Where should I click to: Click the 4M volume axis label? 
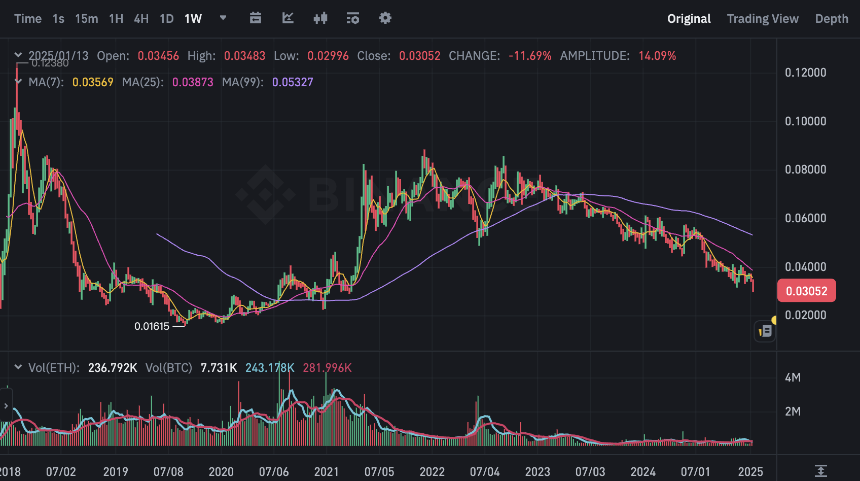[x=793, y=377]
